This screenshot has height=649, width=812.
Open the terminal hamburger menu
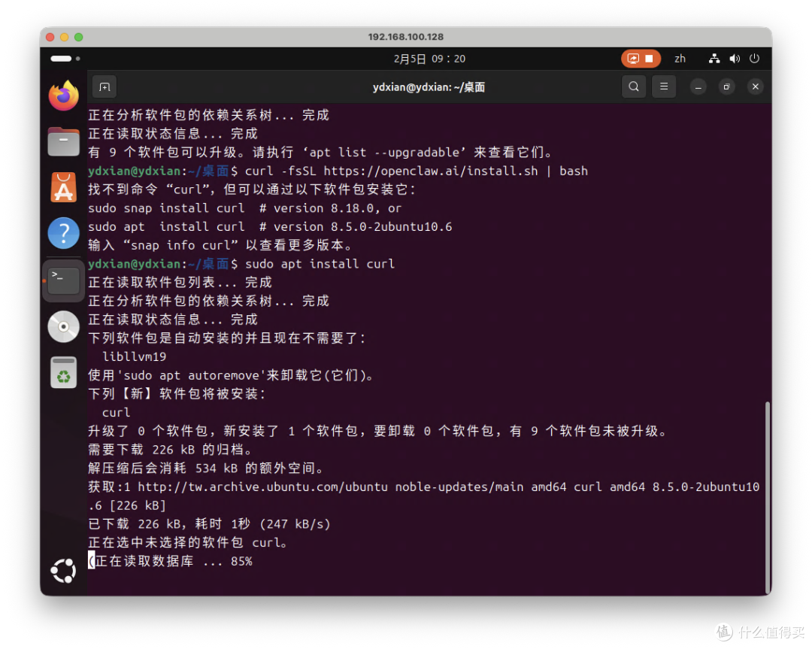[663, 86]
